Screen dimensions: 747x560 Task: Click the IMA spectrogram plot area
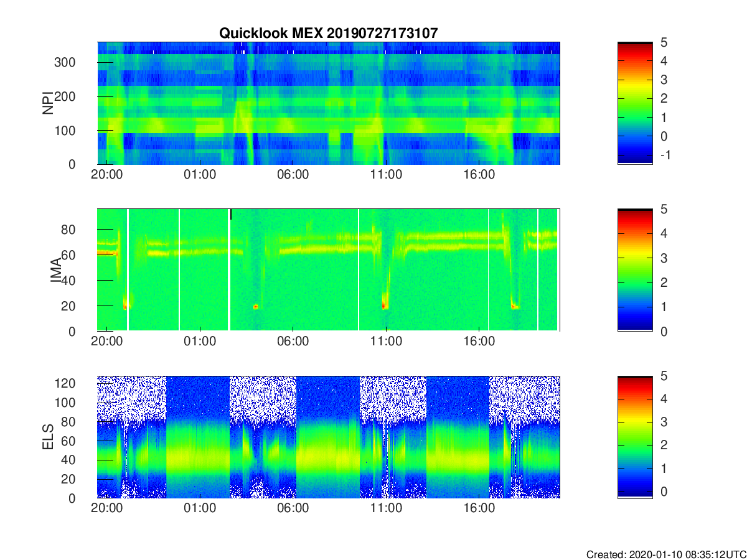(329, 270)
